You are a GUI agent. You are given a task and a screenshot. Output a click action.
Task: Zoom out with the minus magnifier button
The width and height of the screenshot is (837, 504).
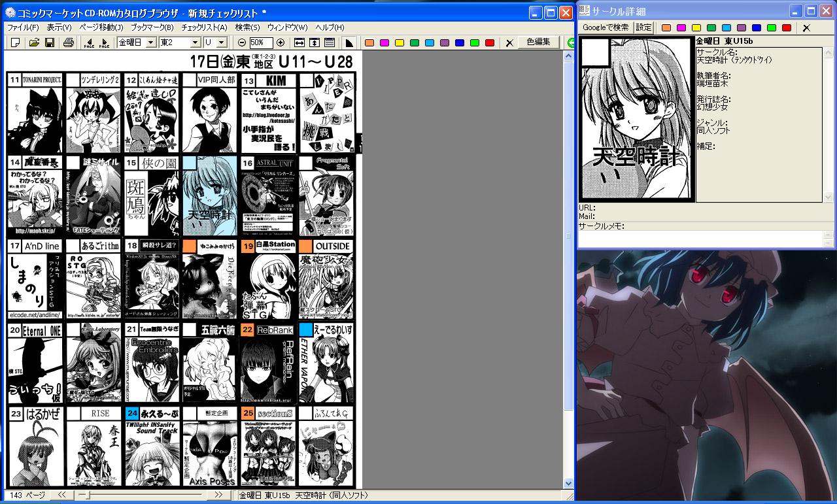[x=242, y=42]
